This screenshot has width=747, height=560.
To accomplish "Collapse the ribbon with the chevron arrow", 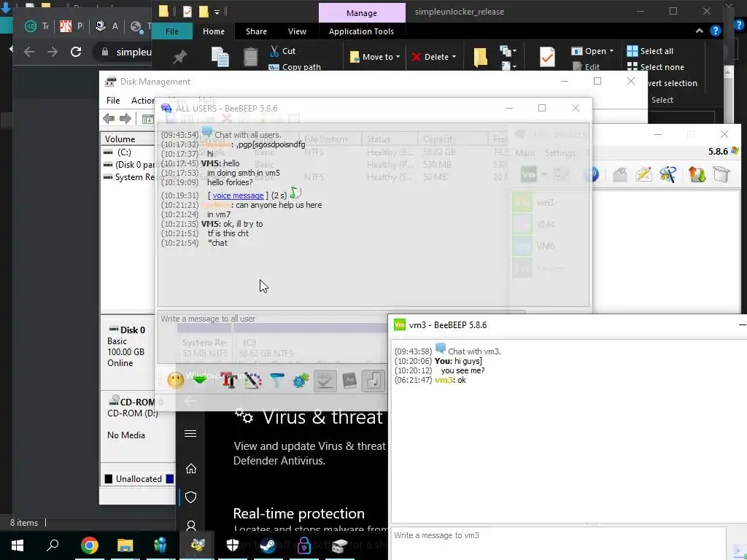I will coord(699,31).
